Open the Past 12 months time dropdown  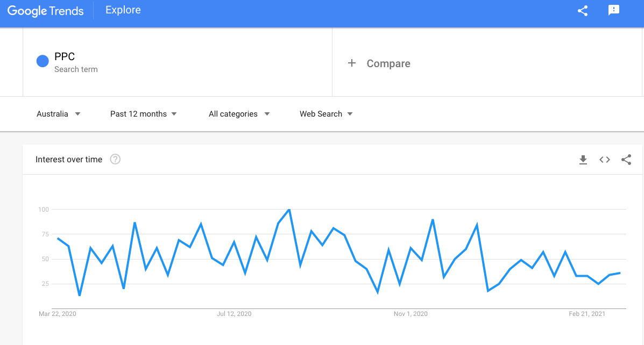click(143, 113)
